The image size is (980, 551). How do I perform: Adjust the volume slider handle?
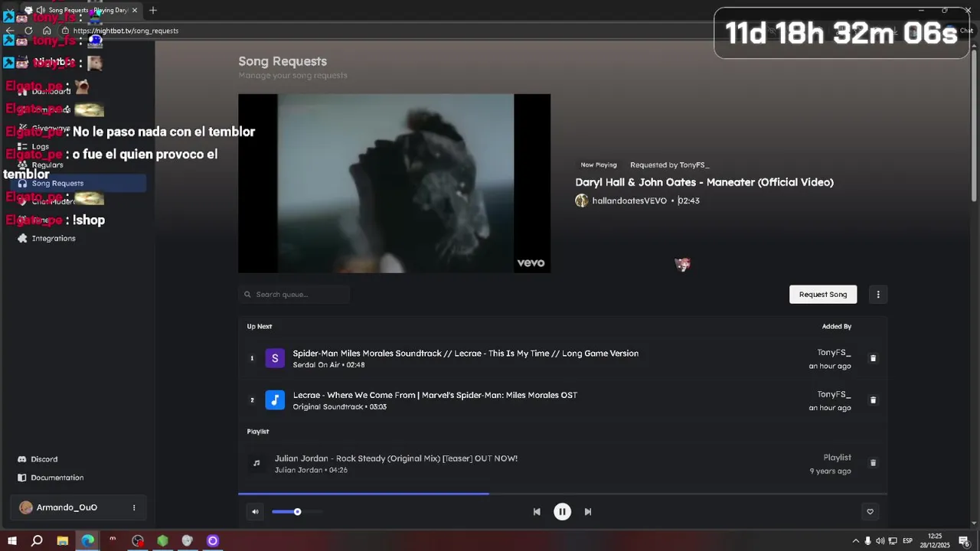(x=297, y=512)
